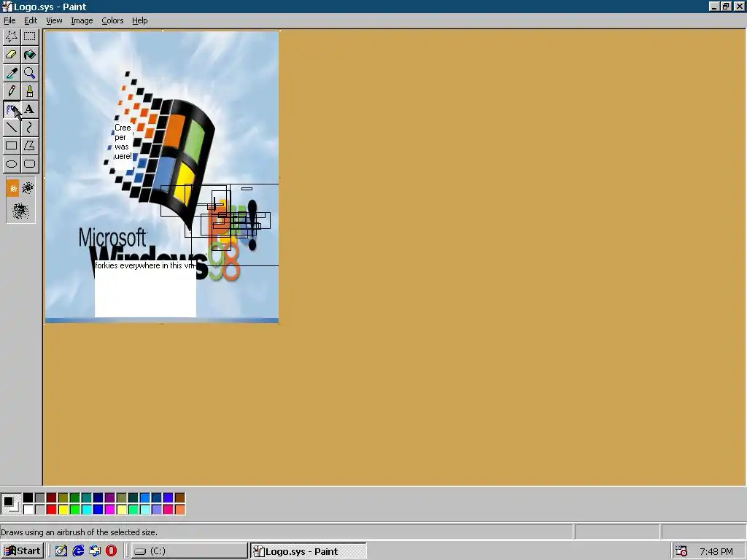Choose the maroon dark red swatch
747x560 pixels.
52,498
